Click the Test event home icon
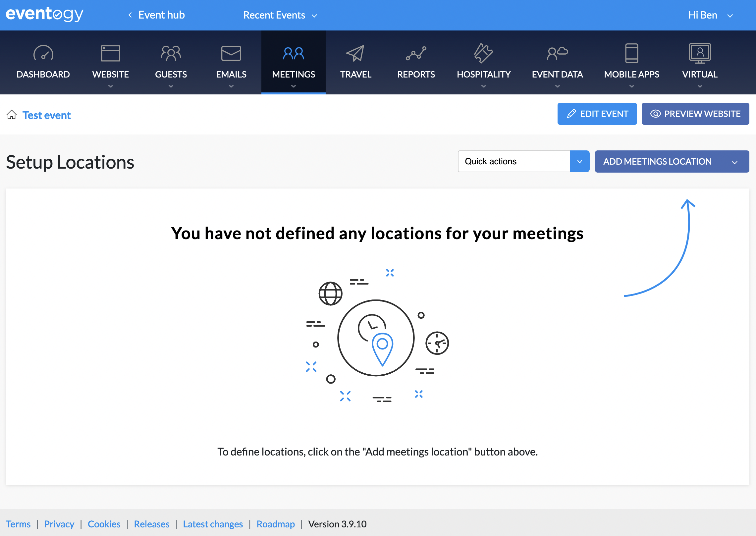Image resolution: width=756 pixels, height=536 pixels. coord(12,115)
